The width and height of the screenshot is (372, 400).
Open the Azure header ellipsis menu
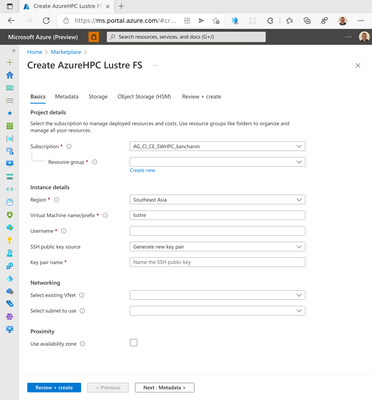(348, 37)
